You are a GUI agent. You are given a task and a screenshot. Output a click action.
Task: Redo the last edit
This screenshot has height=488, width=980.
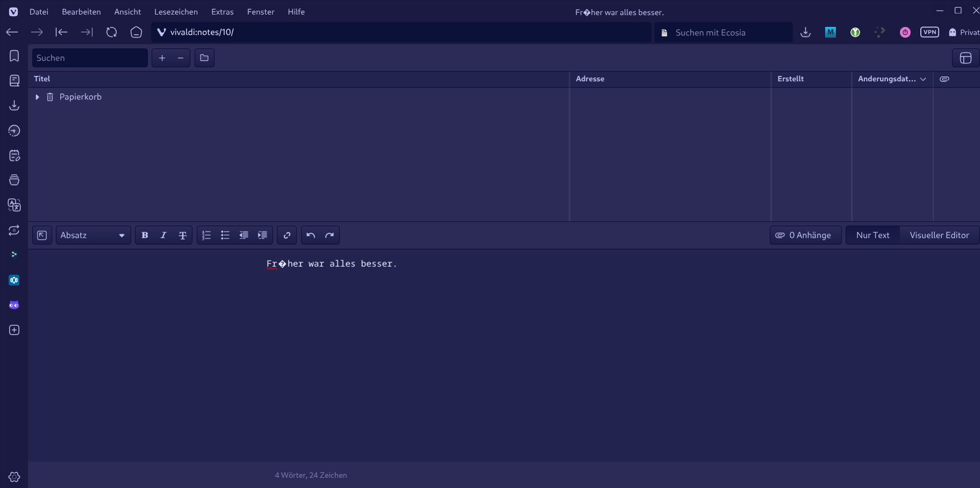[x=330, y=235]
